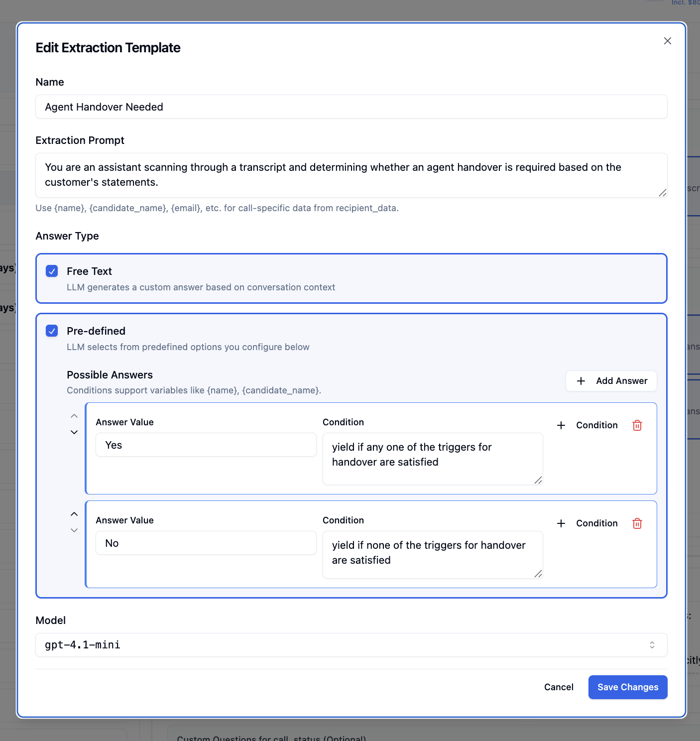Screen dimensions: 700x741
Task: Cancel editing the template
Action: coord(558,687)
